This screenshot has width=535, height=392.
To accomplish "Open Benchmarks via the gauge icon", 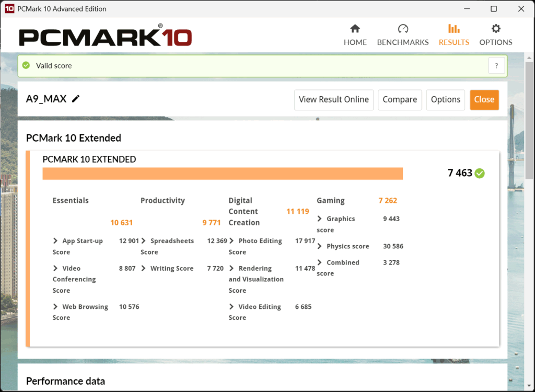I will coord(403,29).
